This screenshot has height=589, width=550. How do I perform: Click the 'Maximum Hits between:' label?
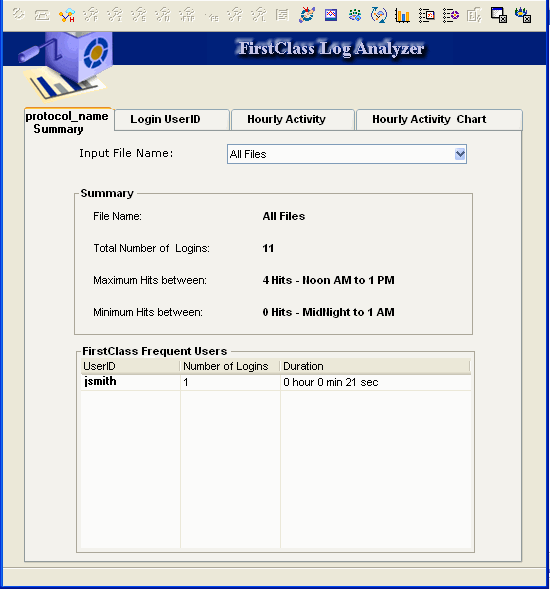pos(150,280)
